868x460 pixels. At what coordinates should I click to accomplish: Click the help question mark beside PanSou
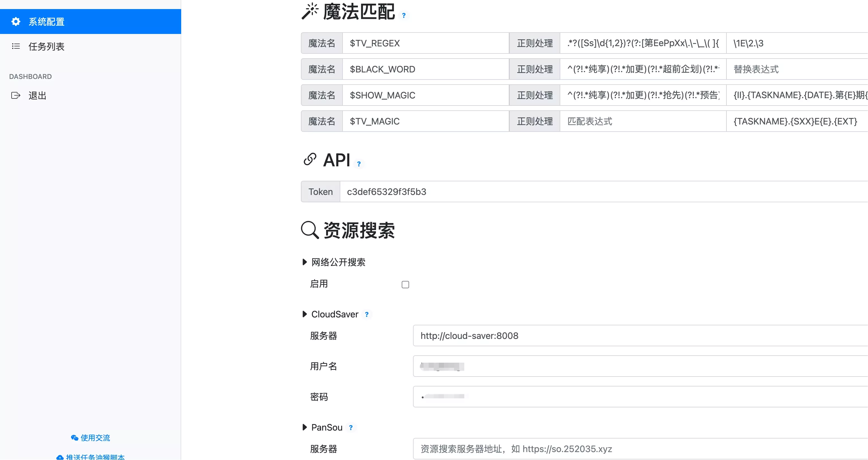[x=351, y=428]
